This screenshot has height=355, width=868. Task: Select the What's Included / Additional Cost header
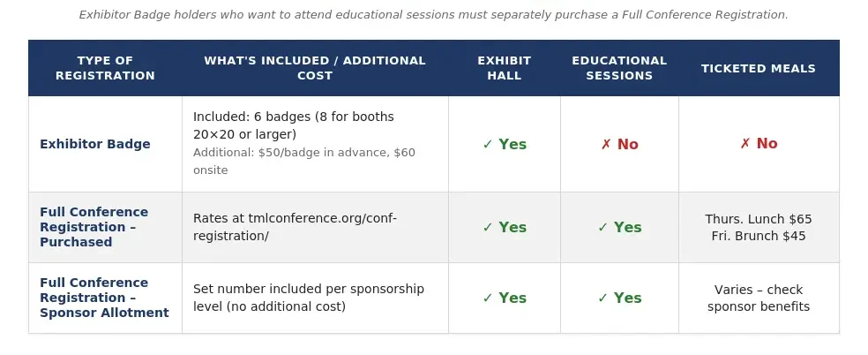pyautogui.click(x=315, y=68)
